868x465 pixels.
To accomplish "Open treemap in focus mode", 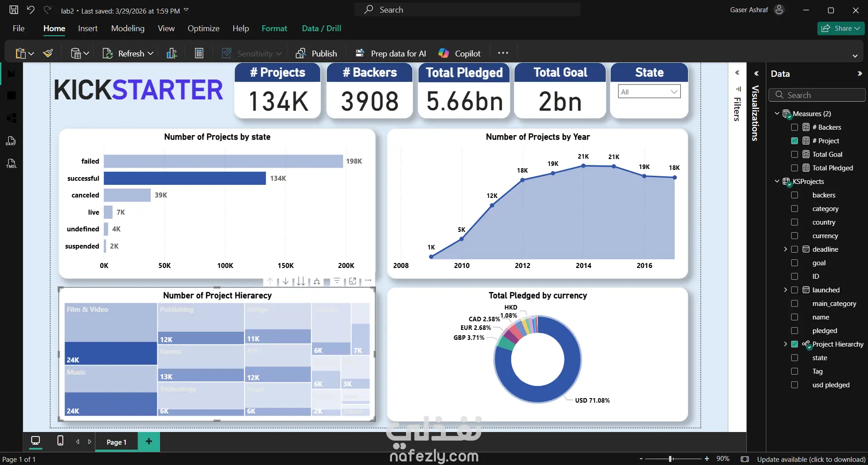I will (353, 281).
